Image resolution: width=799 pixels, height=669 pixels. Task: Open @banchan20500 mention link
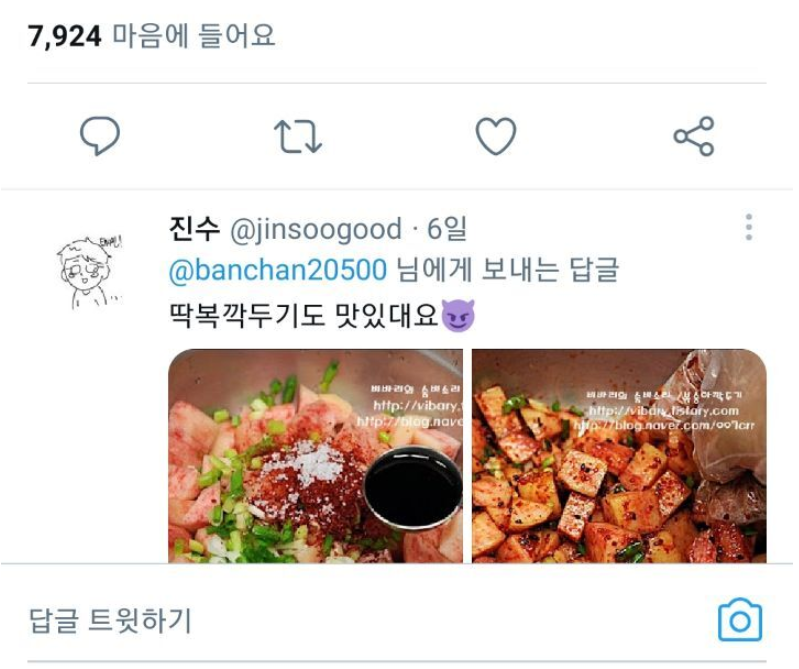tap(278, 270)
